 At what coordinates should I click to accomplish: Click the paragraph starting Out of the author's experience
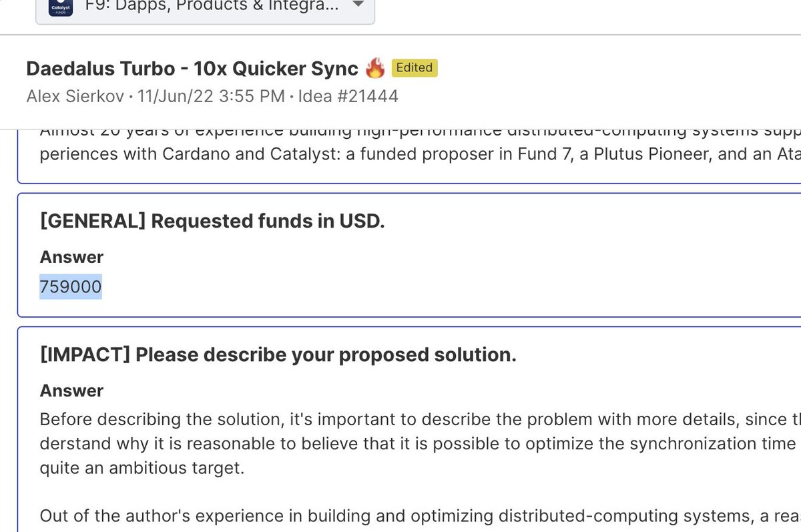coord(421,516)
